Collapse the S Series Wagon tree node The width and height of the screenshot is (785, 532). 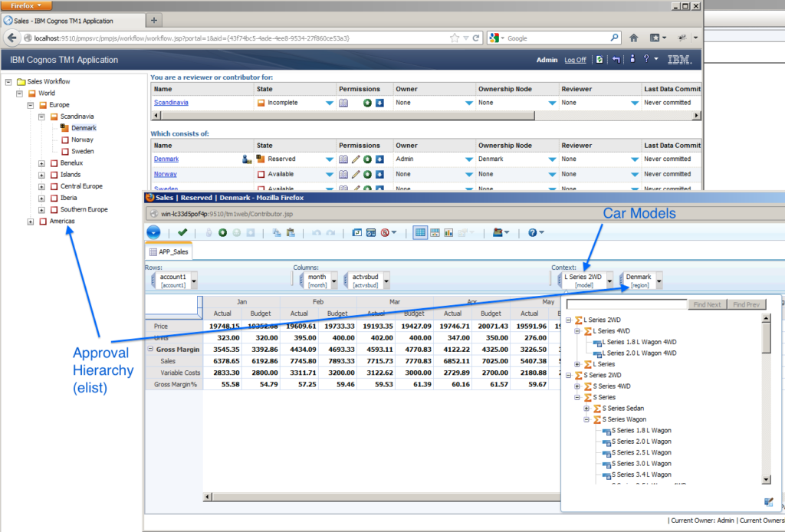[x=586, y=418]
